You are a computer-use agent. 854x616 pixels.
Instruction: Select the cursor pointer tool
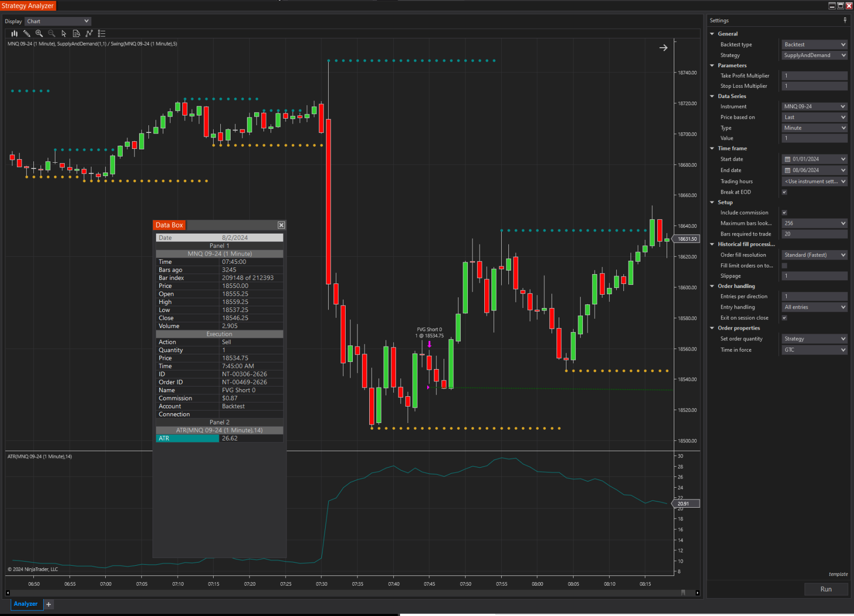pos(64,33)
